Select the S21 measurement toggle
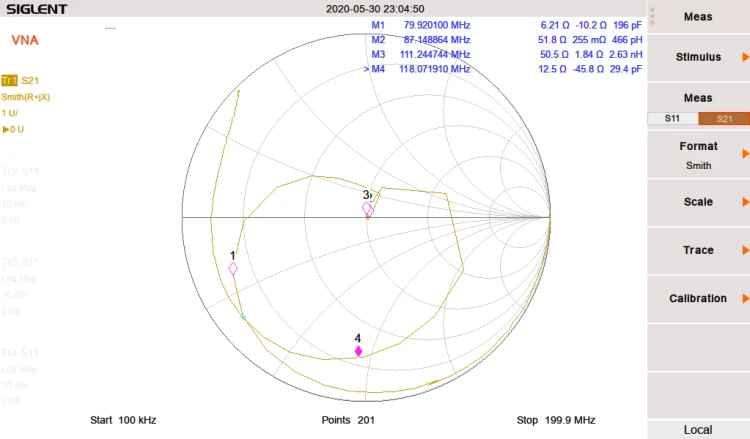The height and width of the screenshot is (439, 750). click(x=724, y=119)
